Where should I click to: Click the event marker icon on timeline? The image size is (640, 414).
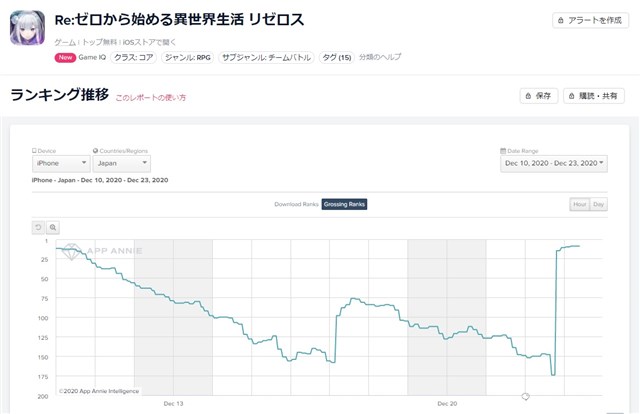525,396
